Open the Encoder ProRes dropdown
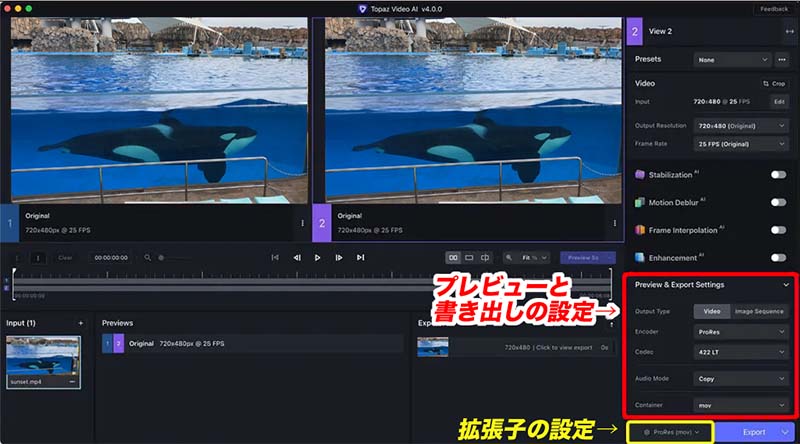The height and width of the screenshot is (444, 800). [x=741, y=332]
